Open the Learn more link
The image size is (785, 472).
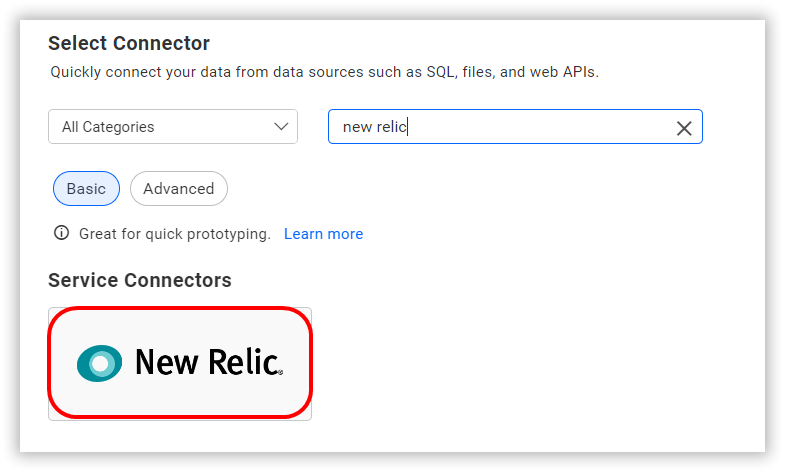coord(323,234)
